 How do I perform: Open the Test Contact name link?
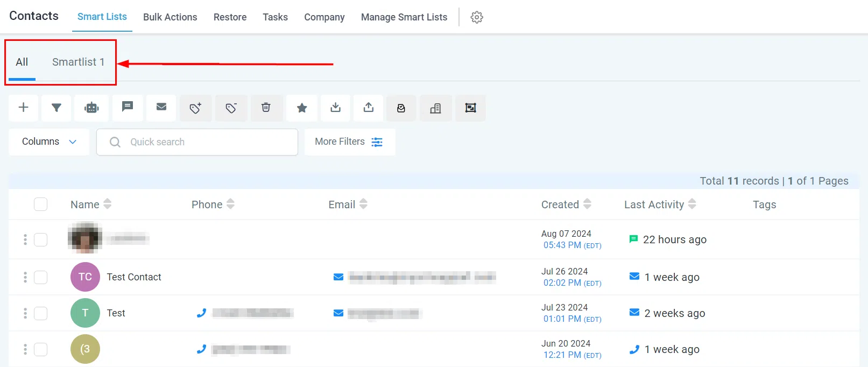point(134,277)
